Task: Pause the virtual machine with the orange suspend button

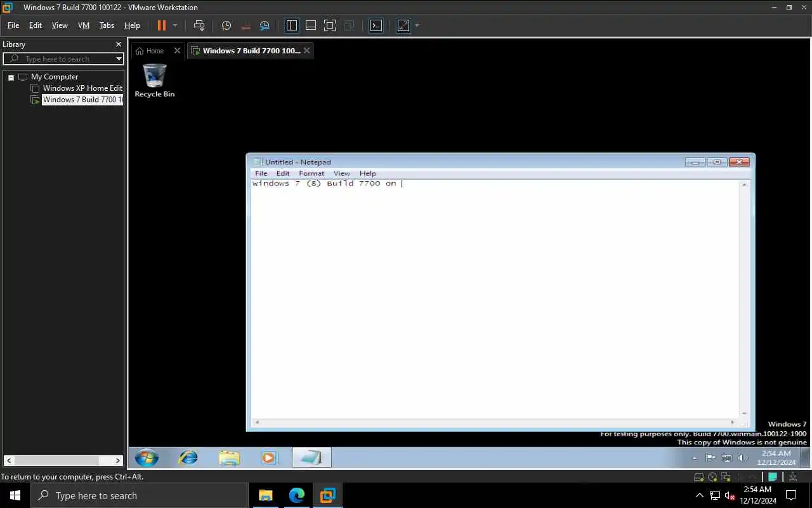Action: pos(161,25)
